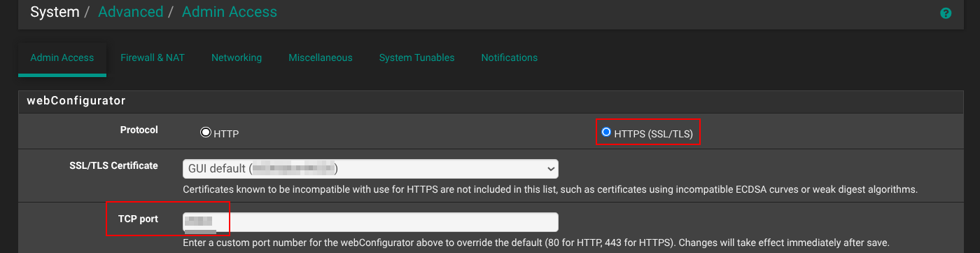Select the Admin Access tab

point(62,57)
